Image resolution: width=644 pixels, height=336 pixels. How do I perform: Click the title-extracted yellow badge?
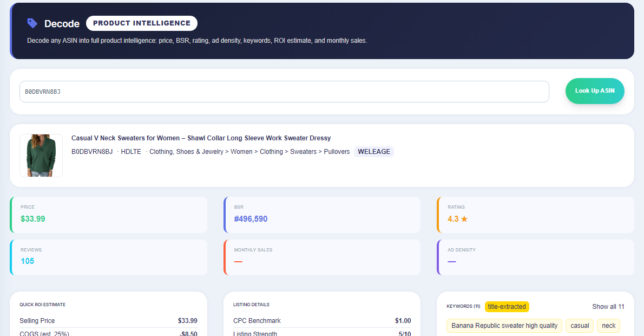[x=507, y=307]
